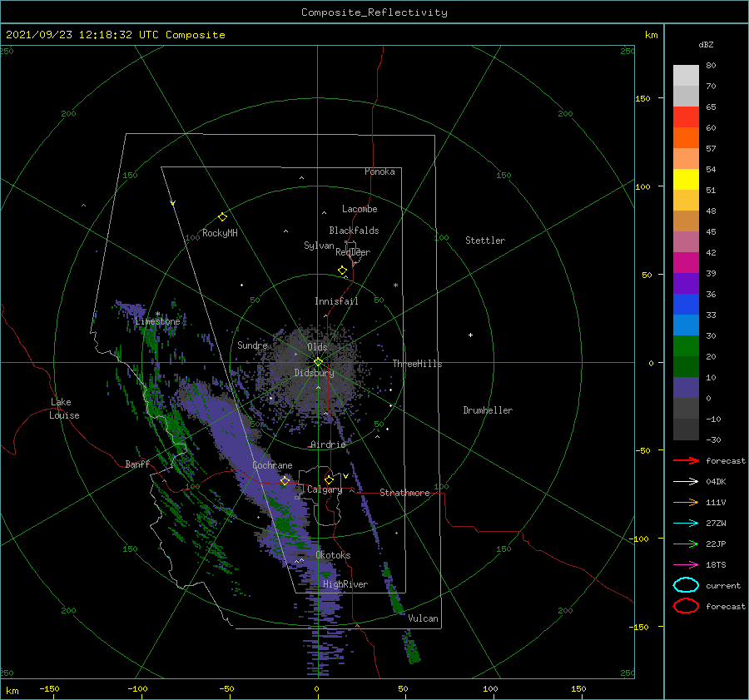Pick the purple swatch between 39 and 36 dBZ

[686, 284]
